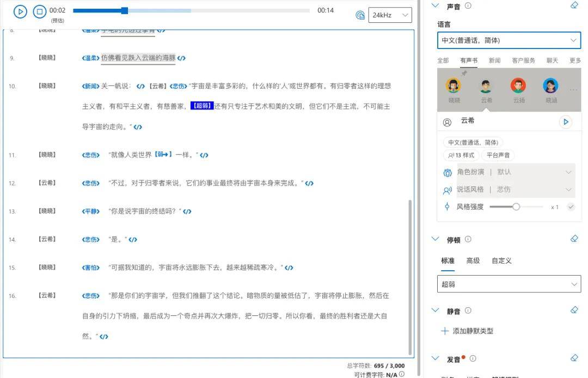
Task: Reset 停顿 pauses using the eraser icon
Action: pos(574,239)
